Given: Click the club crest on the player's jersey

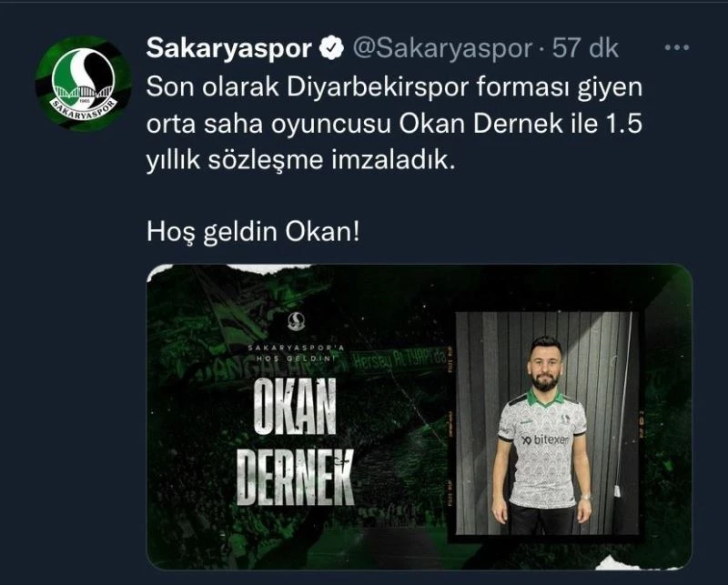Looking at the screenshot, I should coord(566,419).
